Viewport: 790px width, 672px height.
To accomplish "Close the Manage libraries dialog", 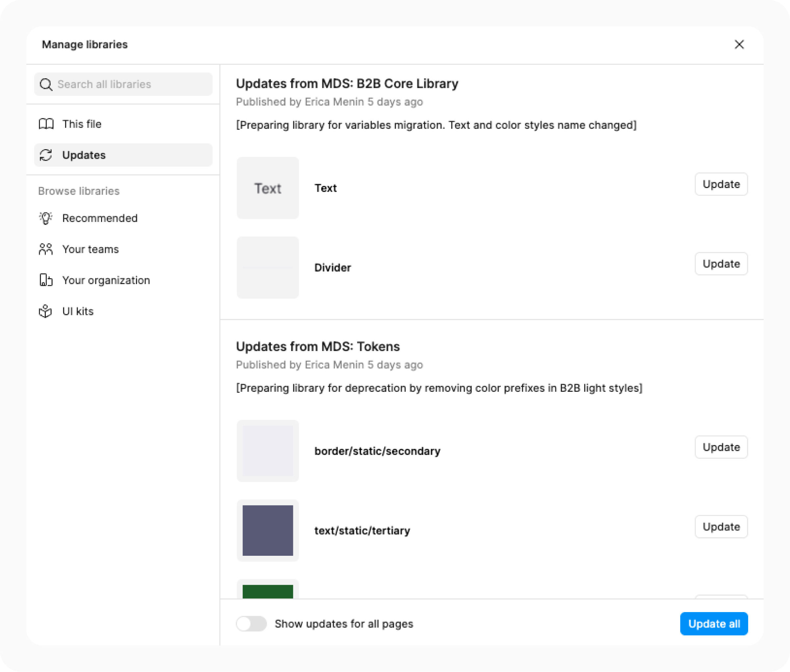I will [x=739, y=44].
